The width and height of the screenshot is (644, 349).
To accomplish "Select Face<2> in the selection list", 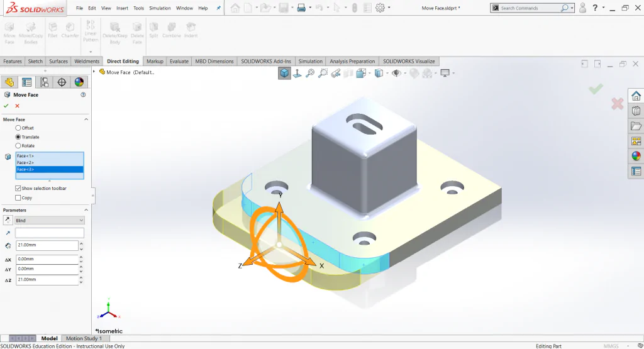I will [x=50, y=163].
